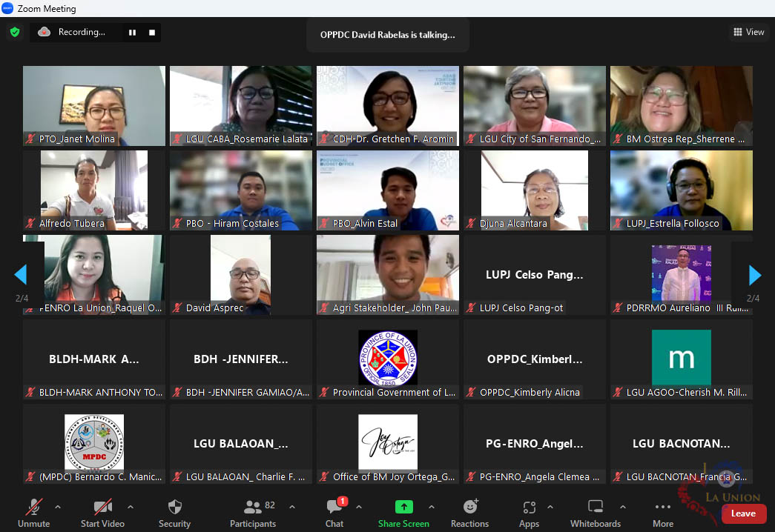Click the green encryption shield icon
This screenshot has width=775, height=532.
(x=15, y=33)
